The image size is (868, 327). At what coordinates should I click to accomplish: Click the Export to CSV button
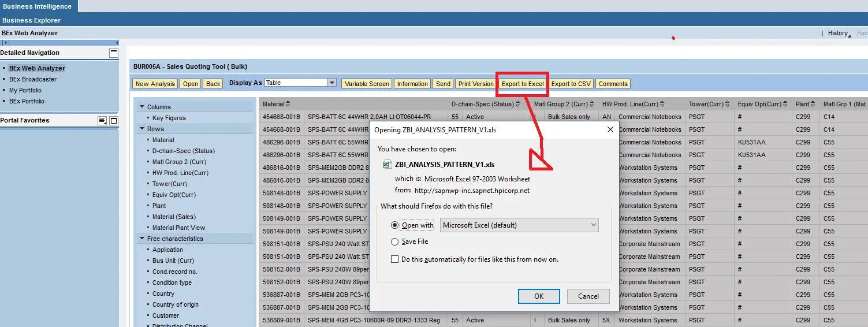(571, 84)
